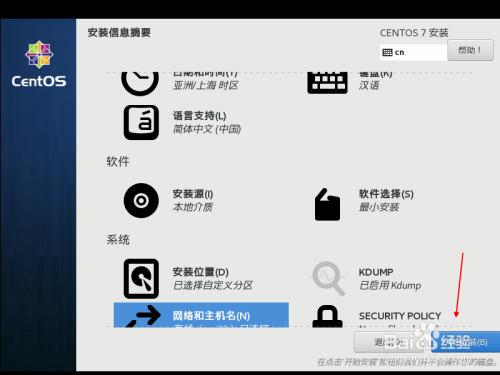
Task: Click the Network & Hostname arrows icon
Action: pyautogui.click(x=143, y=316)
